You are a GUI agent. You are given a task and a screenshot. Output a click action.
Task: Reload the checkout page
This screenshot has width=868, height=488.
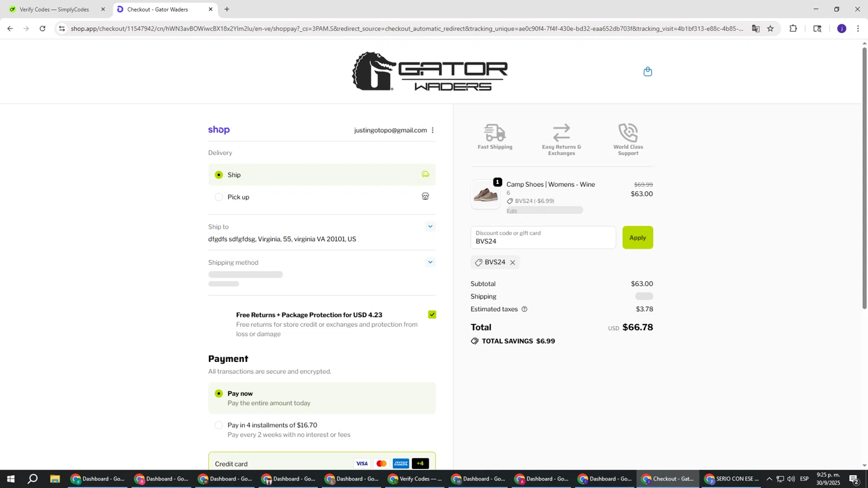click(43, 28)
